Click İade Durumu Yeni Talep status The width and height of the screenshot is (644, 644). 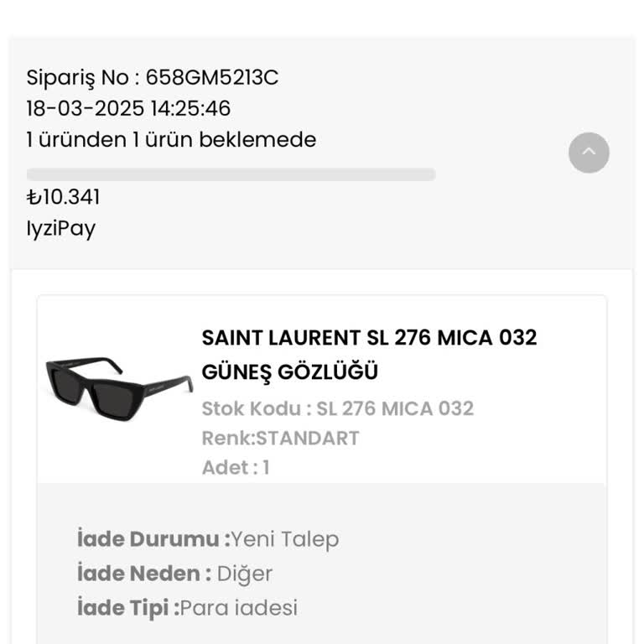(208, 539)
